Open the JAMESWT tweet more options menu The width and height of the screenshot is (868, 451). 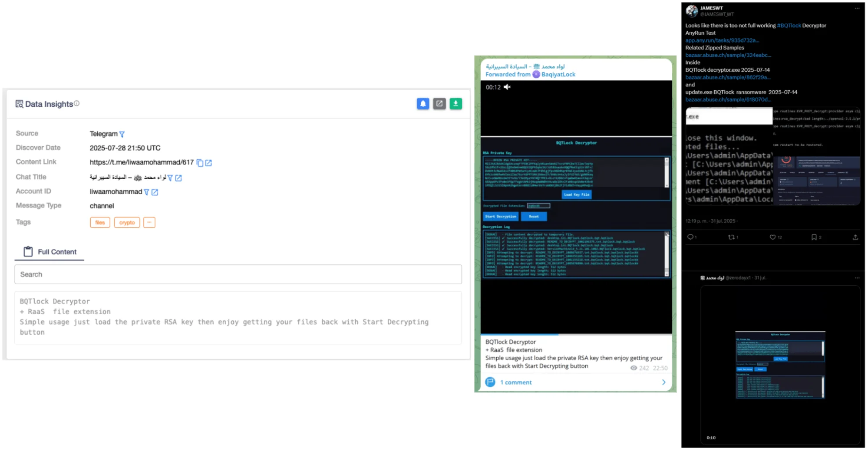click(857, 8)
